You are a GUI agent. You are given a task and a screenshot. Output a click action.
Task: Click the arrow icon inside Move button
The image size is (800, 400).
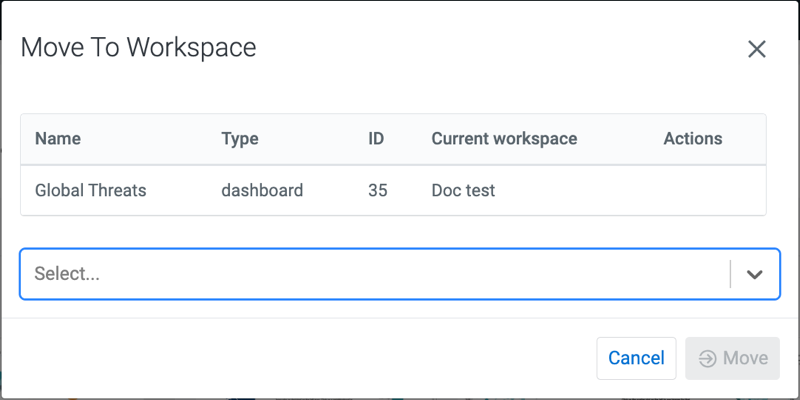pyautogui.click(x=708, y=358)
